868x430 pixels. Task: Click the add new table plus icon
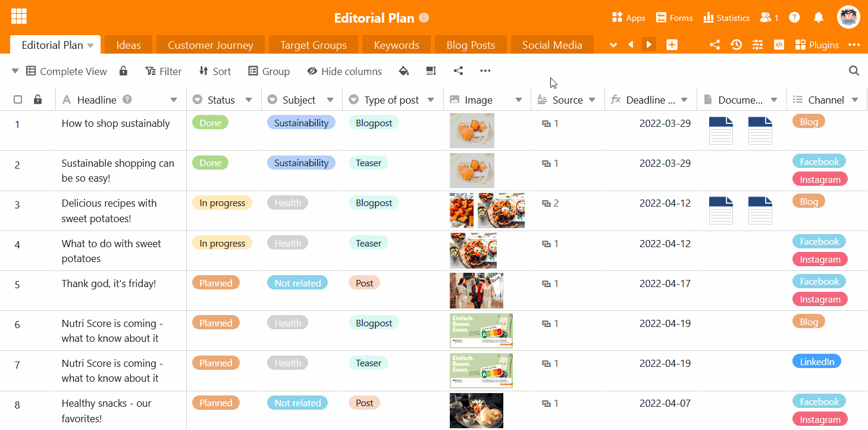pyautogui.click(x=672, y=45)
